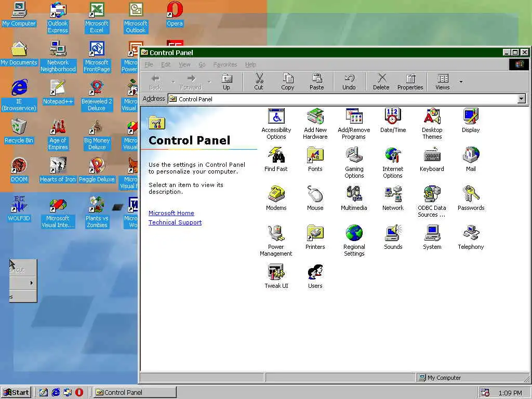Select Power Management icon

276,241
